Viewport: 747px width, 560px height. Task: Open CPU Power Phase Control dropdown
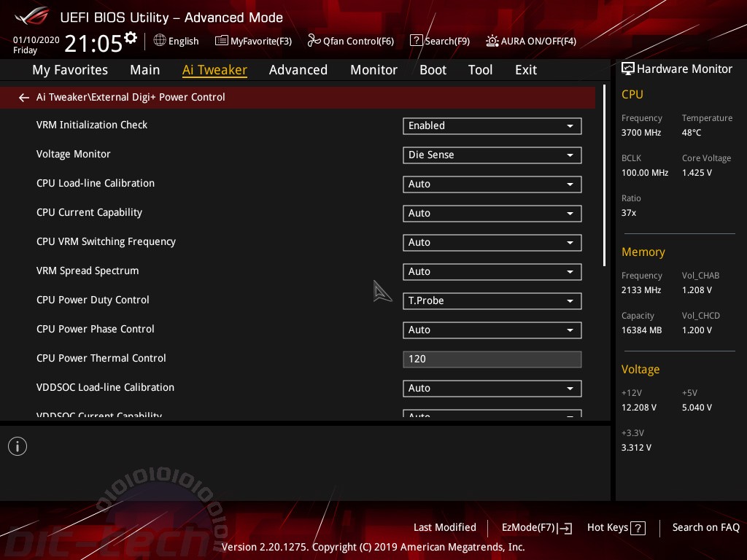point(492,330)
